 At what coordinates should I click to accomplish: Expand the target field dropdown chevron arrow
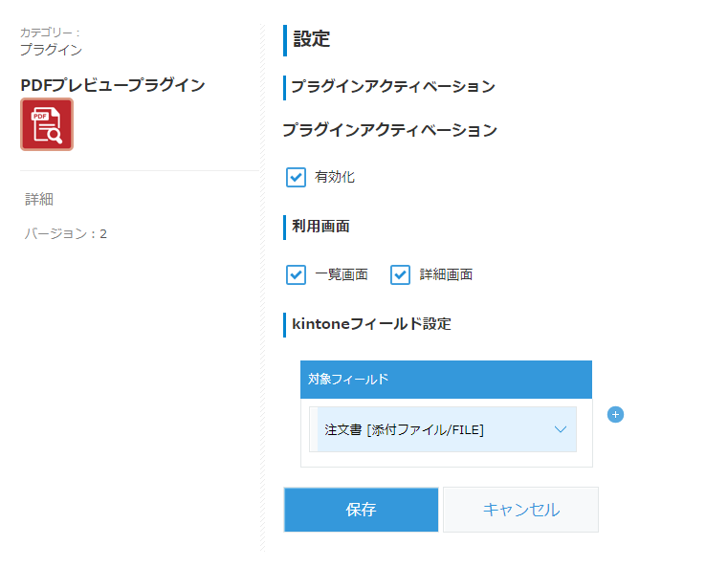pyautogui.click(x=561, y=429)
